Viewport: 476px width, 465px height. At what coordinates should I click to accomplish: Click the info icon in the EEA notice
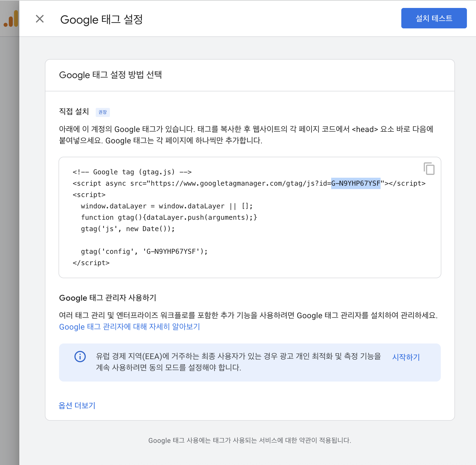point(80,356)
